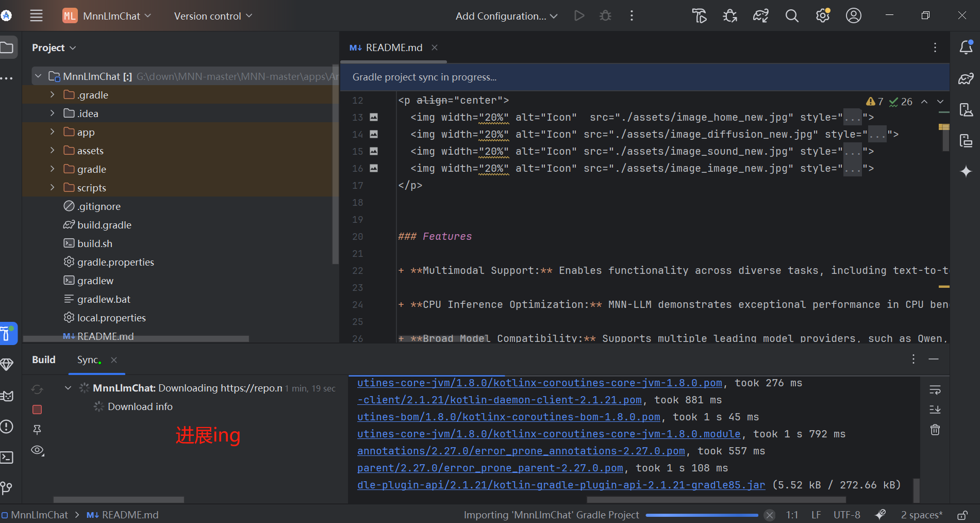
Task: Open the Project view dropdown
Action: pyautogui.click(x=54, y=47)
